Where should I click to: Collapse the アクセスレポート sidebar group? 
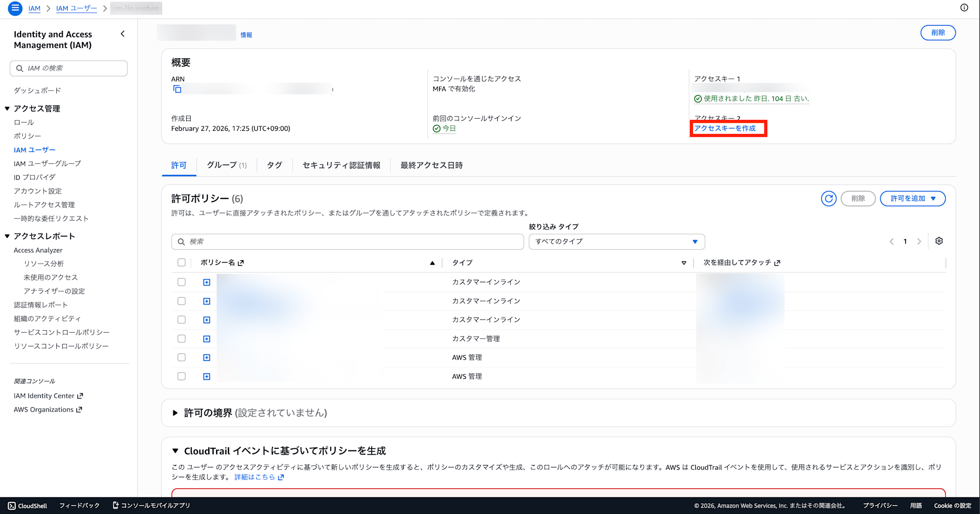[x=7, y=236]
